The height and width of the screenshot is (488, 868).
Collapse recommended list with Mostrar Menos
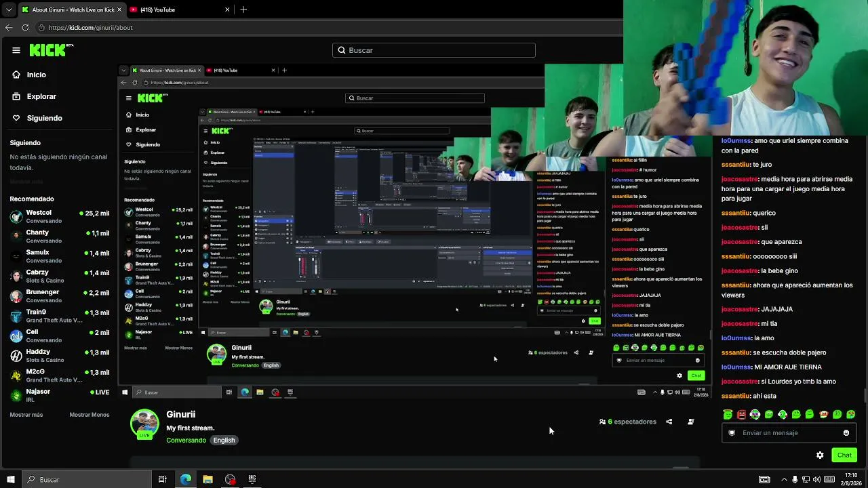pos(89,415)
